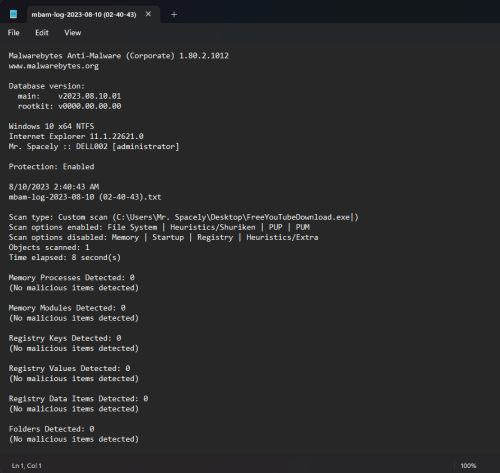
Task: Select the mbam-log-2023-08-10 (02-40-43) tab
Action: [x=84, y=15]
